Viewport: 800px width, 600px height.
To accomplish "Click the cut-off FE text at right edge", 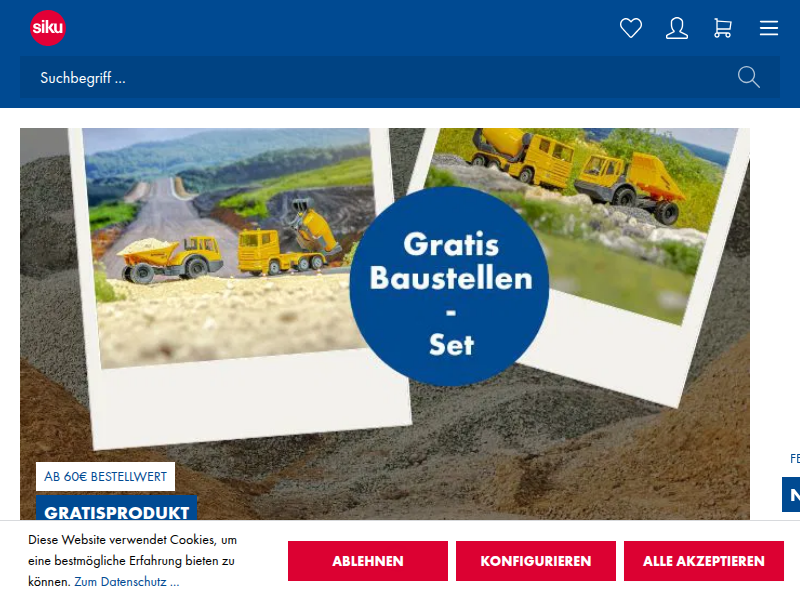I will click(794, 459).
